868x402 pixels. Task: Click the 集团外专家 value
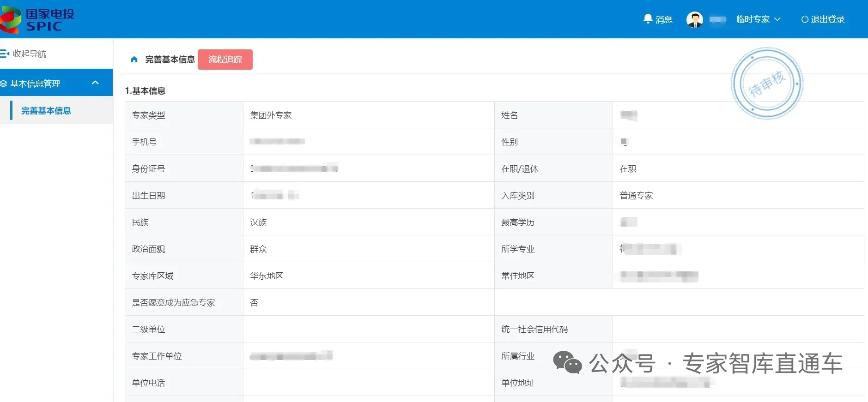pyautogui.click(x=271, y=115)
